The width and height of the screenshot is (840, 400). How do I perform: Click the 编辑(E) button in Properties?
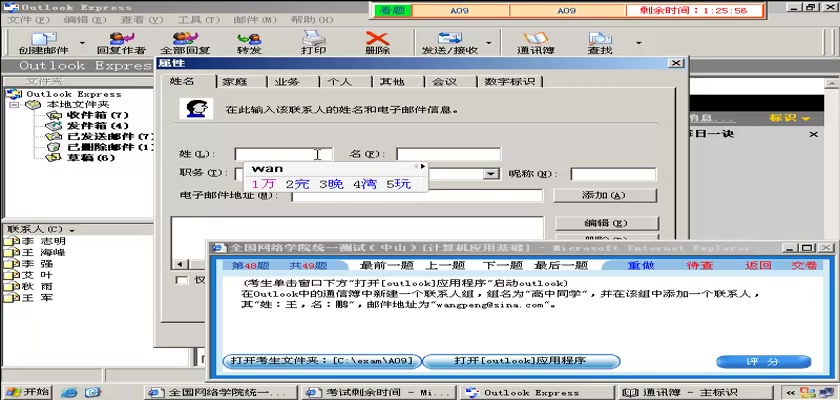tap(606, 223)
